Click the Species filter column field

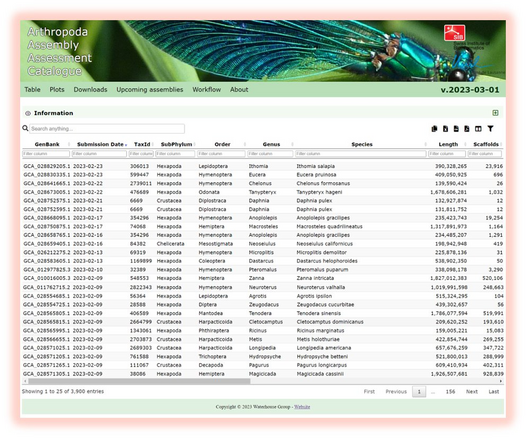tap(361, 154)
